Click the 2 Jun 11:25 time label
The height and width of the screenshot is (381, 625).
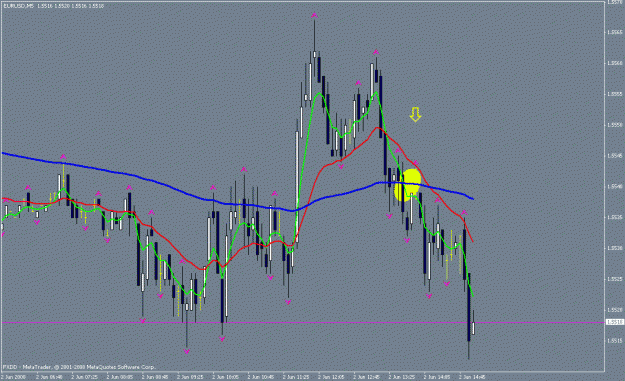pyautogui.click(x=296, y=377)
